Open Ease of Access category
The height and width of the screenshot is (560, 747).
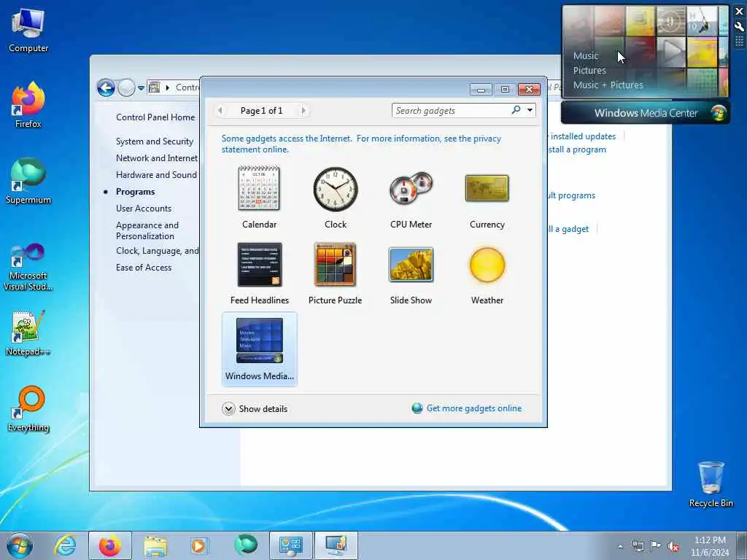coord(144,268)
